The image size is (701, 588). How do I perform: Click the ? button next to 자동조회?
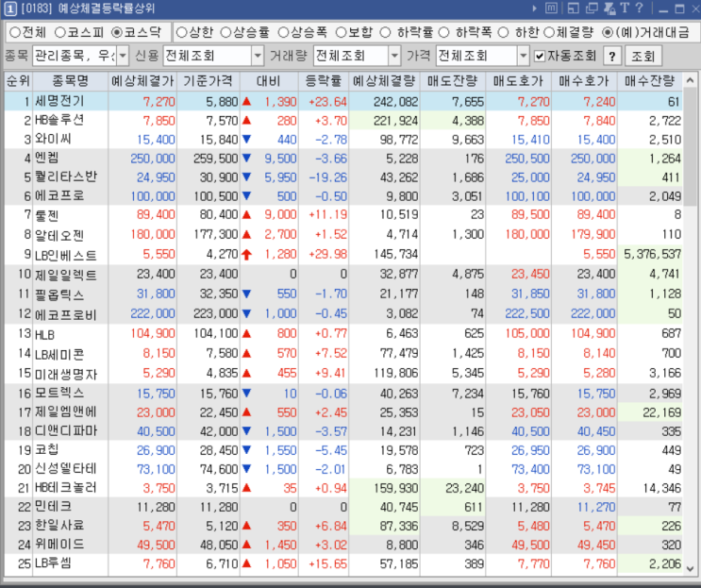[x=612, y=56]
